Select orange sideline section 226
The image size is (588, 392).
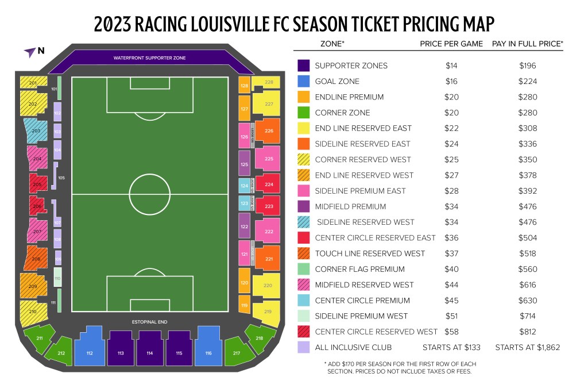[x=268, y=131]
